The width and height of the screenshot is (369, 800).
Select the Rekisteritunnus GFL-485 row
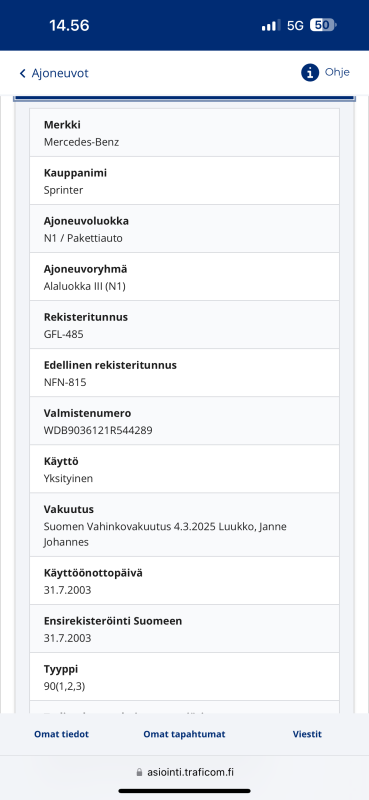[184, 324]
